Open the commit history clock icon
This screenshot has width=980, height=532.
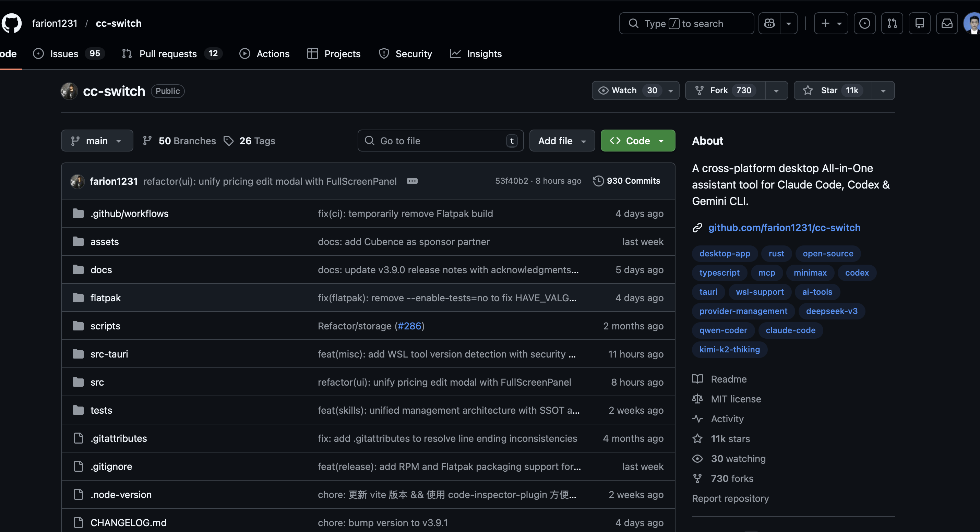coord(598,181)
